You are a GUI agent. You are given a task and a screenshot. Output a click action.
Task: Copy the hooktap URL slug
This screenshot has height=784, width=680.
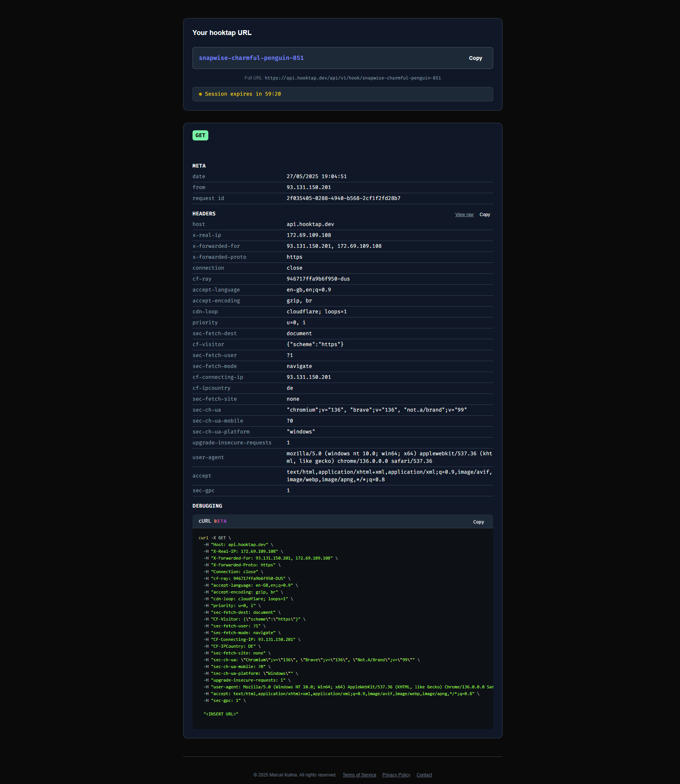coord(475,58)
